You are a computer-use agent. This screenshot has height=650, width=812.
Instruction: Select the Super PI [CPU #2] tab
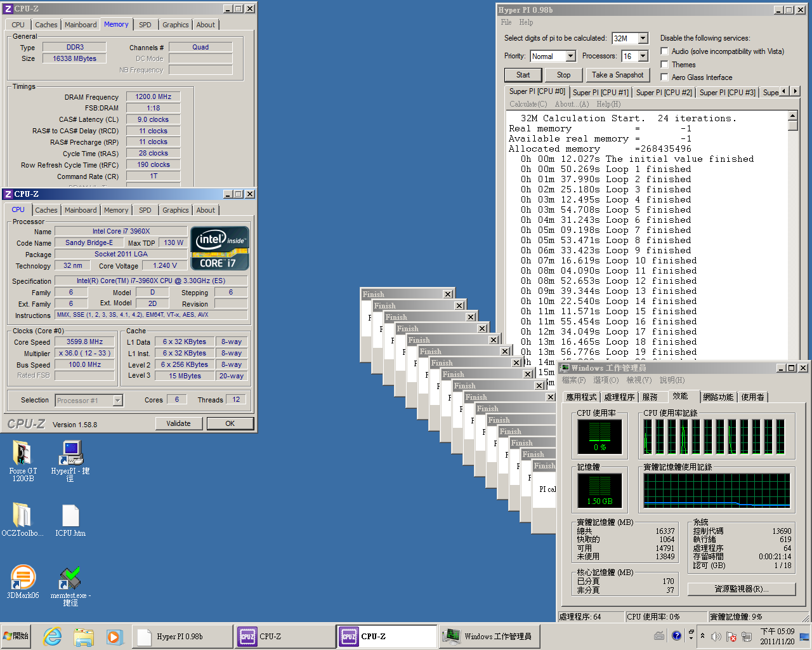coord(664,92)
